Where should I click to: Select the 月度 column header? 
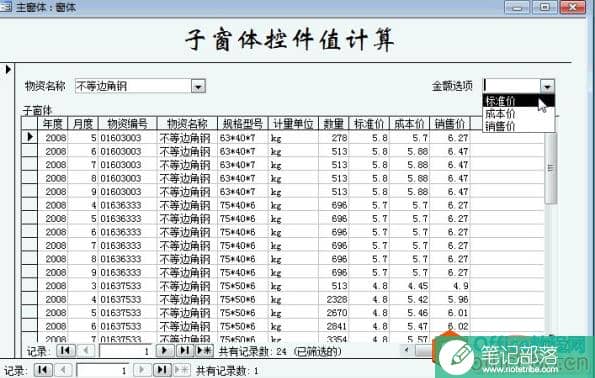click(83, 123)
